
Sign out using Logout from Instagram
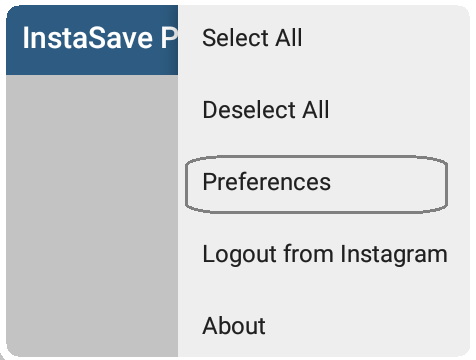[x=325, y=255]
